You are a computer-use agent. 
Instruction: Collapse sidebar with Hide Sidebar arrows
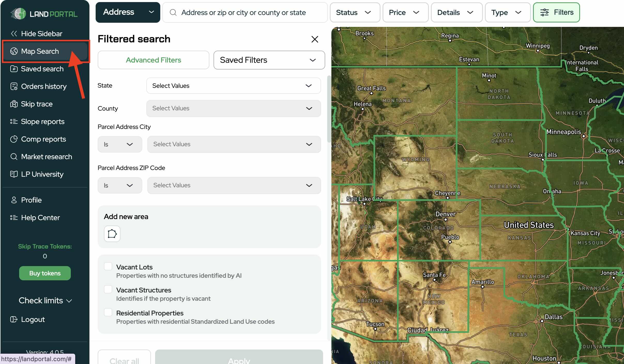coord(14,34)
